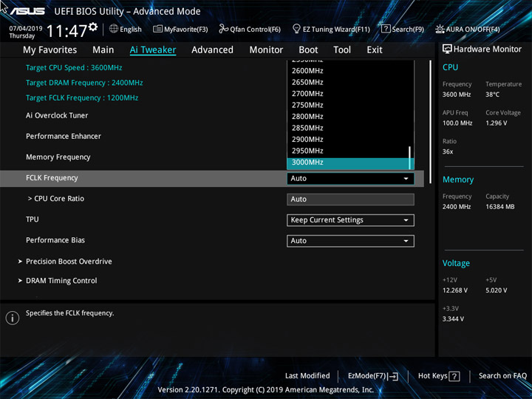
Task: Click Target FCLK Frequency : 1200MHz text
Action: tap(82, 98)
